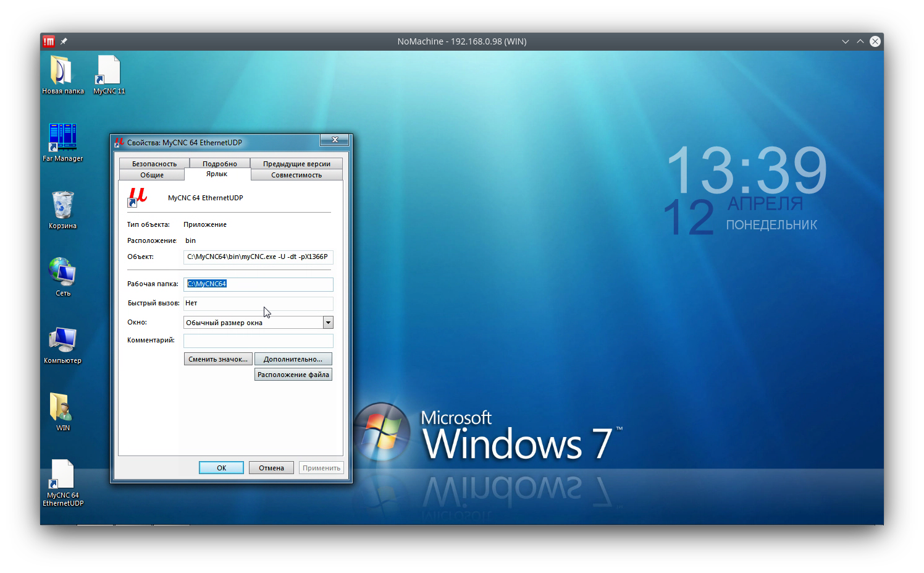This screenshot has width=924, height=573.
Task: Click the shortcut name field MyCNC 64 EthernetUDP
Action: [206, 198]
